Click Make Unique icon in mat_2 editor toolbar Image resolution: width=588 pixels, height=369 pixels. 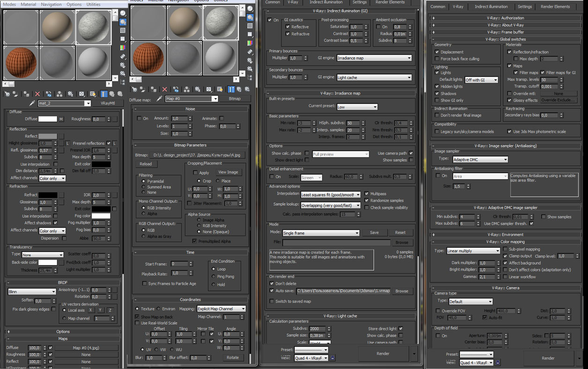[x=60, y=94]
